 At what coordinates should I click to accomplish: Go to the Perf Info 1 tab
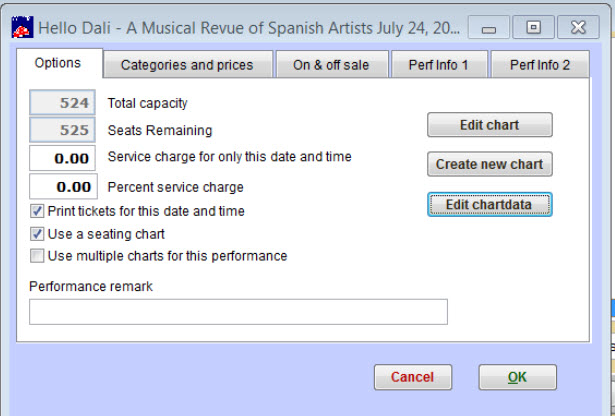click(x=439, y=65)
